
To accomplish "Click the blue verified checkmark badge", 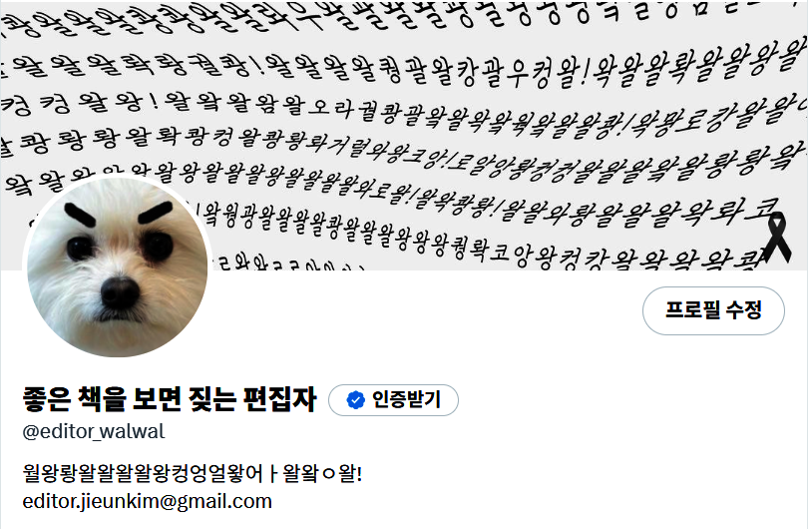I will pos(355,400).
